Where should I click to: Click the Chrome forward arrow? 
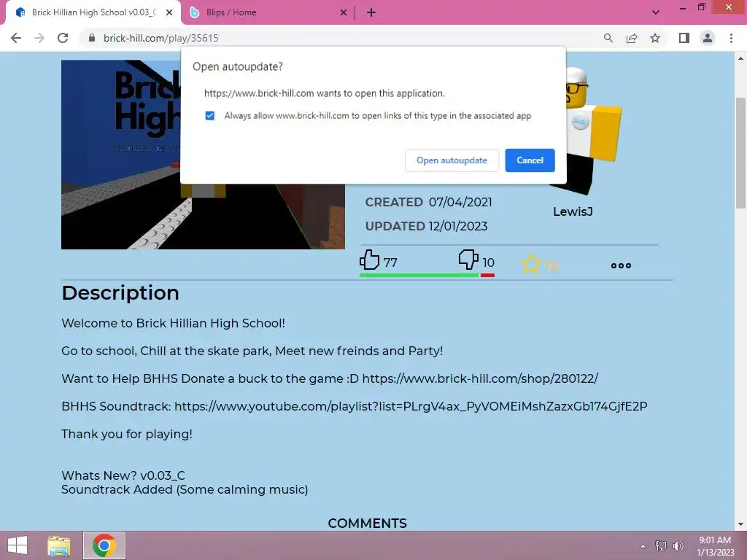coord(39,38)
